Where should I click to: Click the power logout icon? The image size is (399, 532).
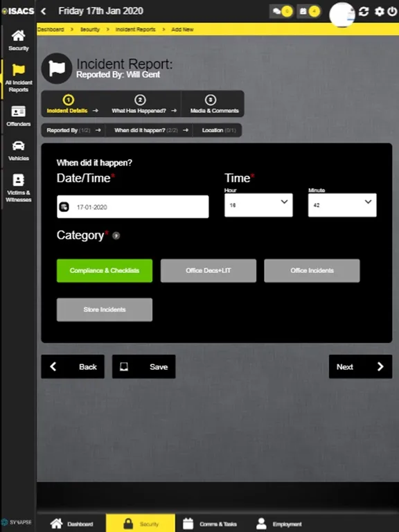tap(393, 12)
